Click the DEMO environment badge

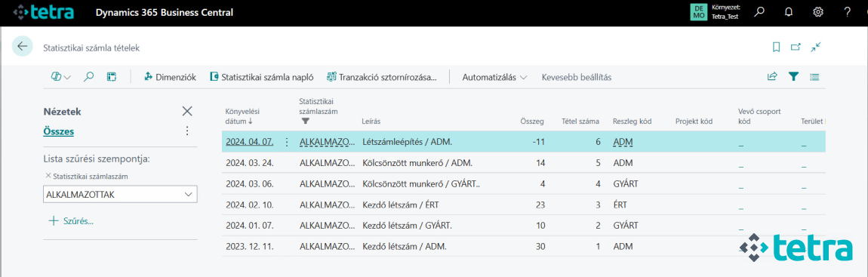[699, 12]
